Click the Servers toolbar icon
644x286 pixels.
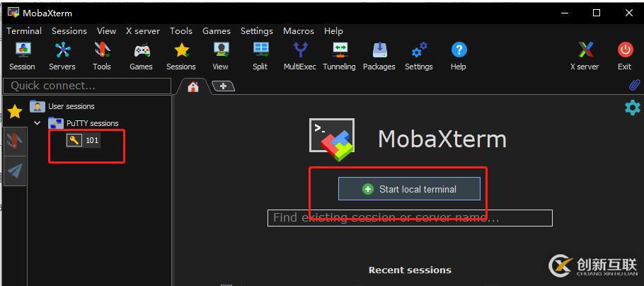pyautogui.click(x=62, y=50)
